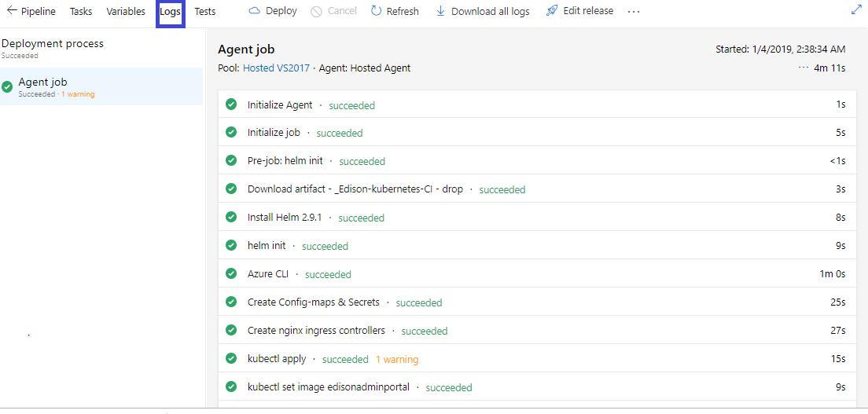Click the disabled Cancel button
The width and height of the screenshot is (868, 414).
click(x=333, y=11)
